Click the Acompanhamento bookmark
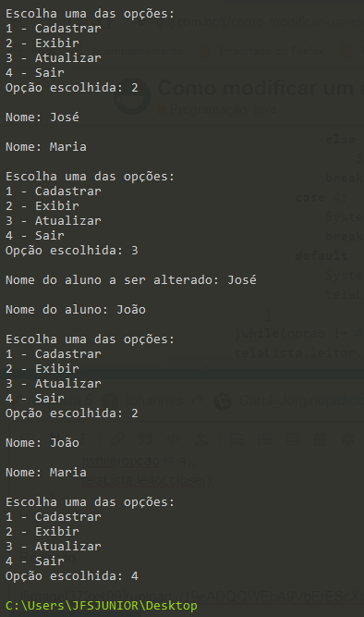This screenshot has height=617, width=364. (x=138, y=51)
